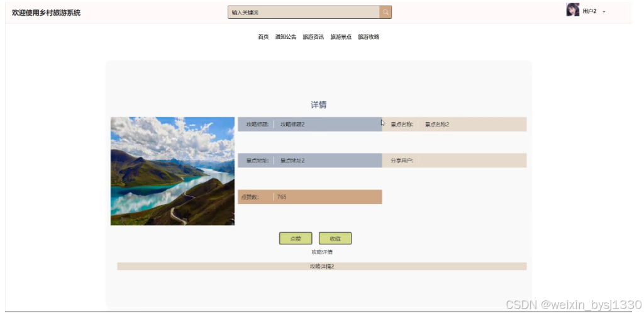
Task: Open the 首页 menu item
Action: point(264,37)
